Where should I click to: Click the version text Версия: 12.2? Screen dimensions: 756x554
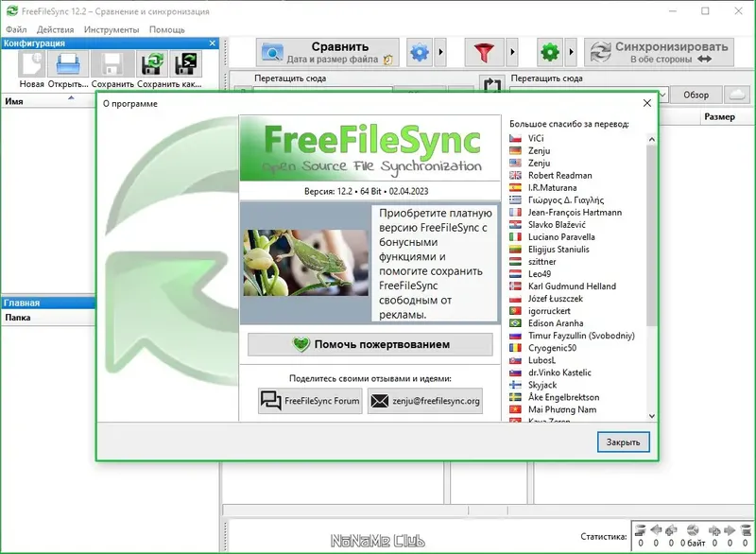pos(366,191)
